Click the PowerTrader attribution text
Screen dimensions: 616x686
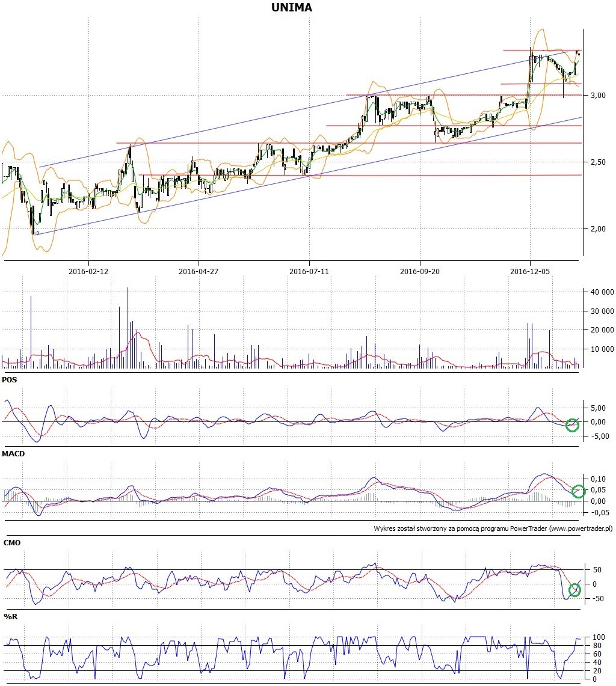tap(493, 528)
